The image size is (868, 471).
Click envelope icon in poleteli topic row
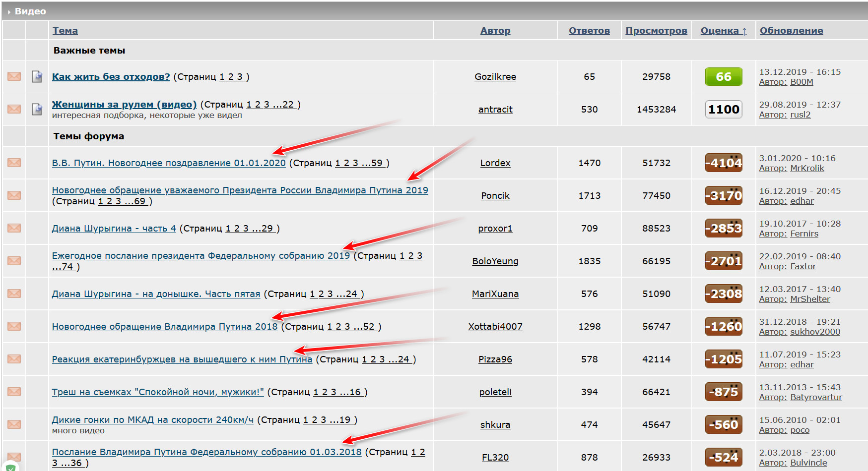14,392
